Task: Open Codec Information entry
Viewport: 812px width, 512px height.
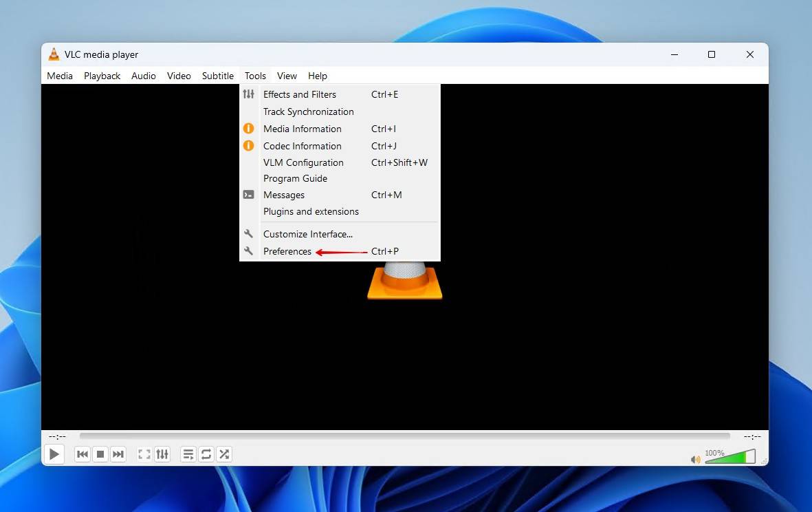Action: click(340, 146)
